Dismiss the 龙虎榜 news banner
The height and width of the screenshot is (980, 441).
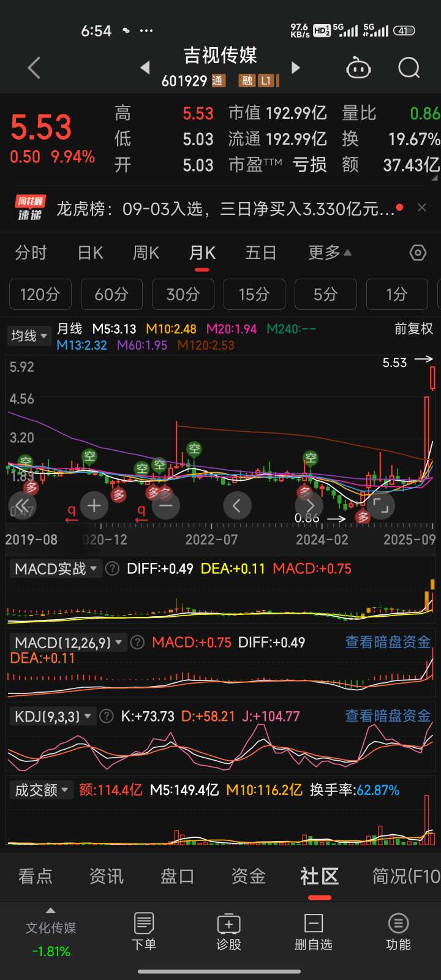tap(422, 208)
